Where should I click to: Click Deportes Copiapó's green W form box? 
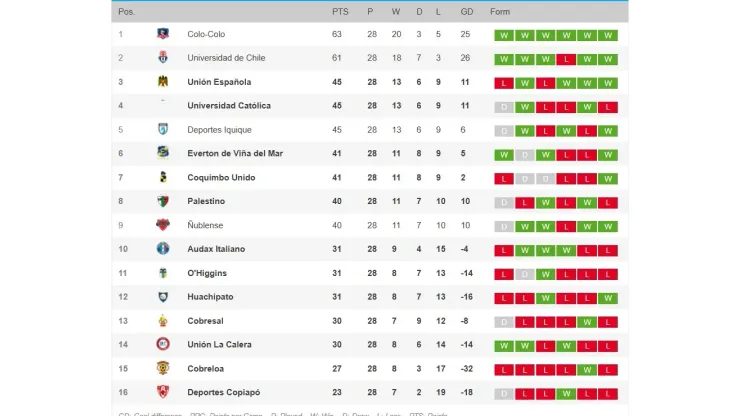[x=566, y=394]
